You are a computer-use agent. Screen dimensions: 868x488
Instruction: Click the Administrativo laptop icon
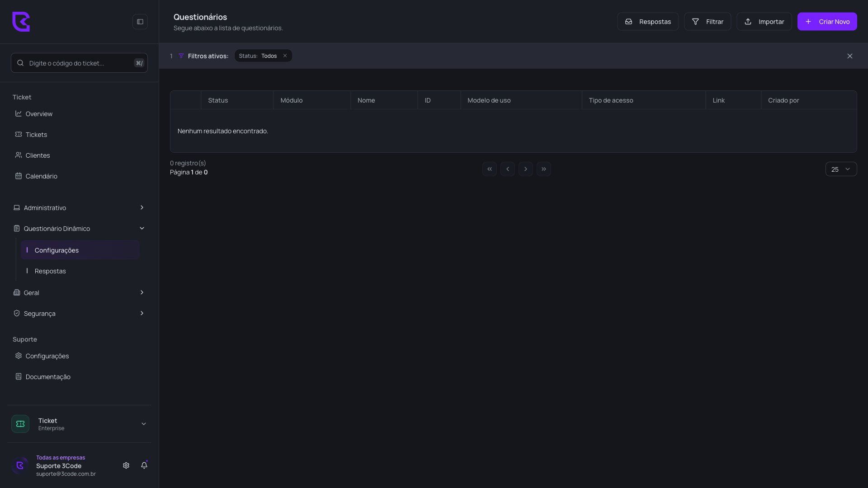point(17,207)
